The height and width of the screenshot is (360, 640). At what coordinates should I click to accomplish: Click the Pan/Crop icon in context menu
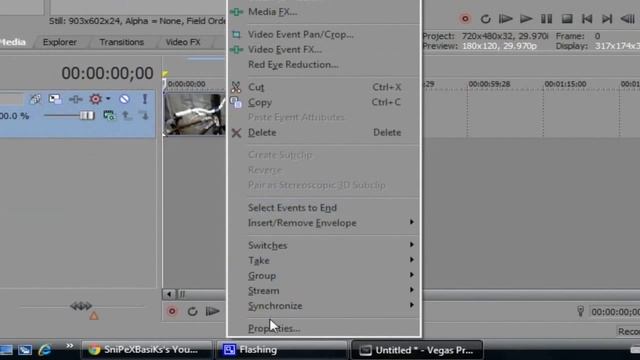[x=236, y=34]
